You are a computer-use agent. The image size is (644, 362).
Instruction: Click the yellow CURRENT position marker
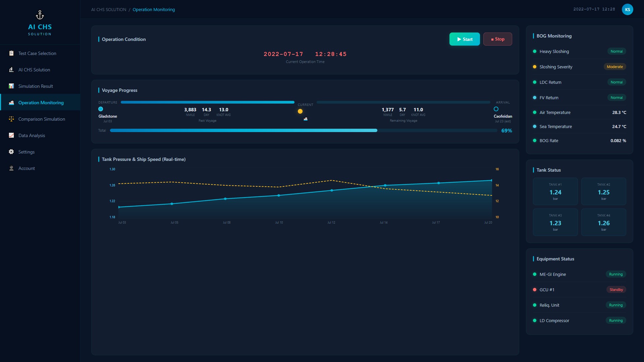pyautogui.click(x=300, y=112)
